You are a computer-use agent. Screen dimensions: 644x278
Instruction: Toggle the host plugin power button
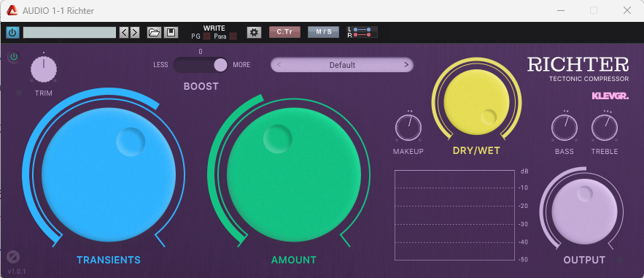[x=12, y=32]
